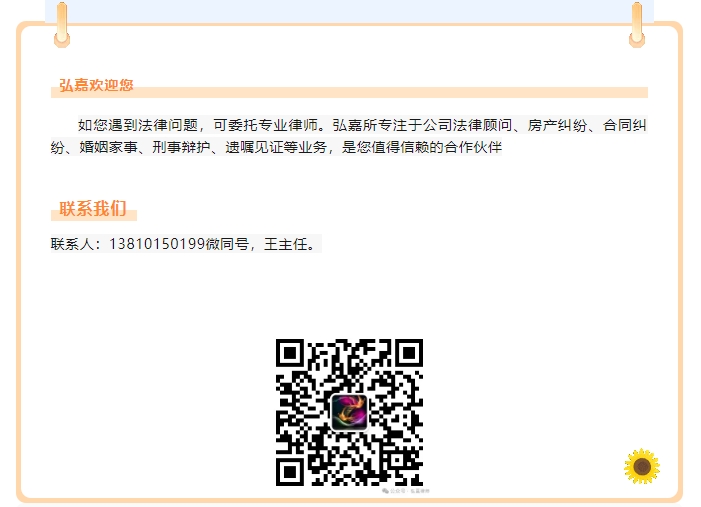Click the bottom-left QR finder square
Image resolution: width=701 pixels, height=507 pixels.
click(x=290, y=472)
